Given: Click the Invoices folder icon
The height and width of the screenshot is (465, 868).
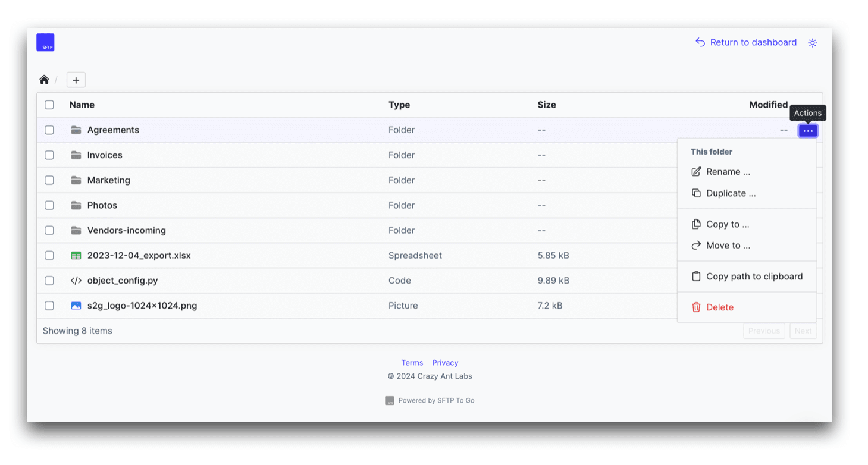Looking at the screenshot, I should [76, 155].
